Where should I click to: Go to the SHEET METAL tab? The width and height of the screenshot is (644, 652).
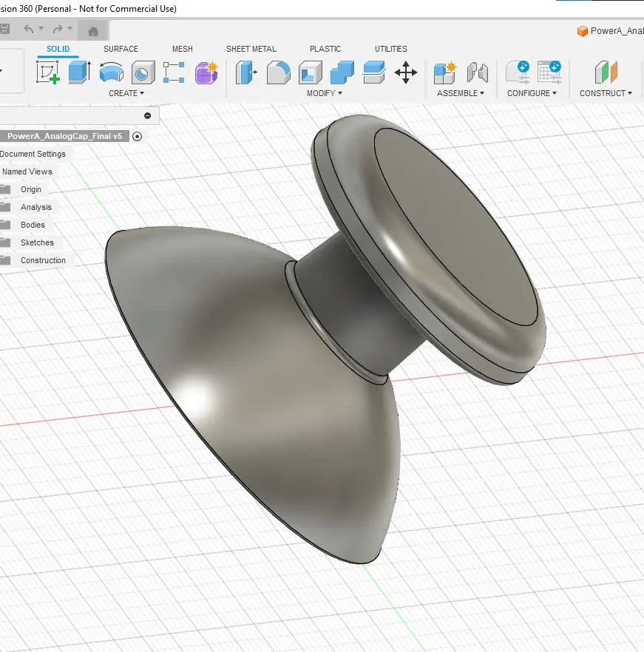point(251,49)
